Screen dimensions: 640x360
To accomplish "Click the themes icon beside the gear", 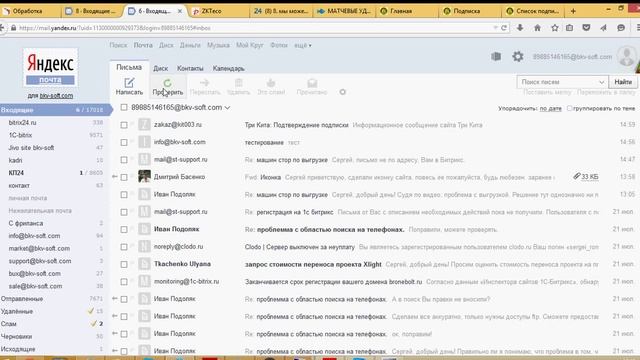I will [x=496, y=56].
